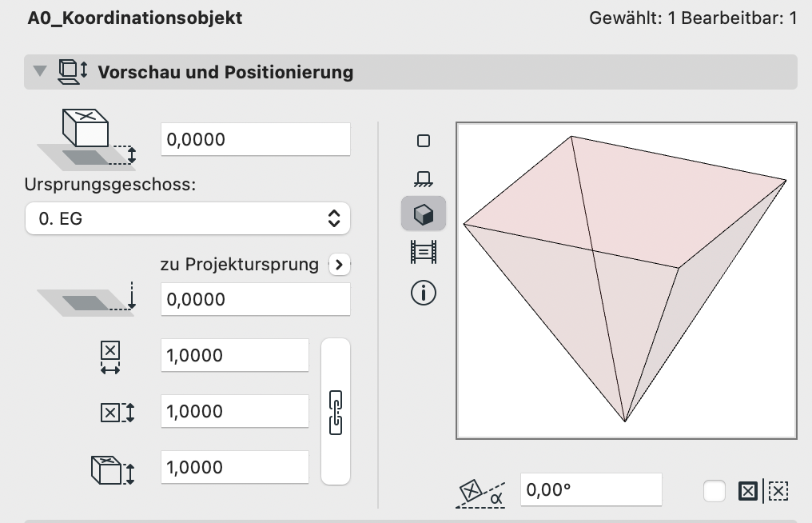812x523 pixels.
Task: Toggle the checkbox beside mirror icons
Action: pyautogui.click(x=714, y=491)
